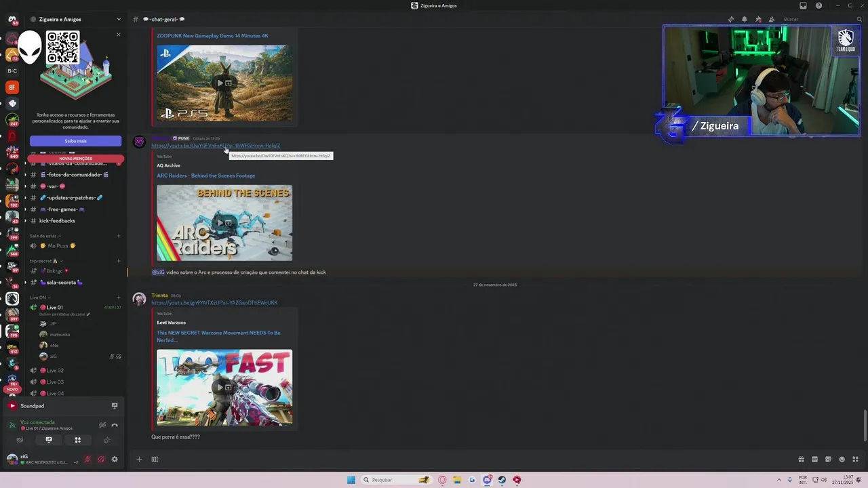Add channel to top-secret category

point(119,261)
